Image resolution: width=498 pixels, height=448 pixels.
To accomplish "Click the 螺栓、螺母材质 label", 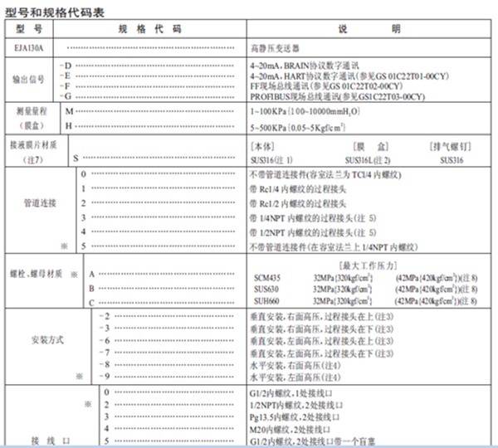I will pos(37,274).
